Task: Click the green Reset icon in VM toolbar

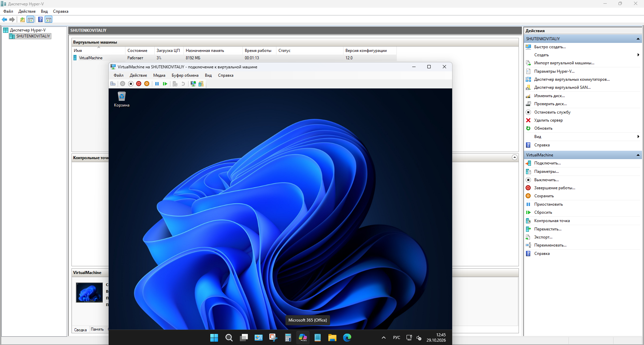Action: coord(165,84)
